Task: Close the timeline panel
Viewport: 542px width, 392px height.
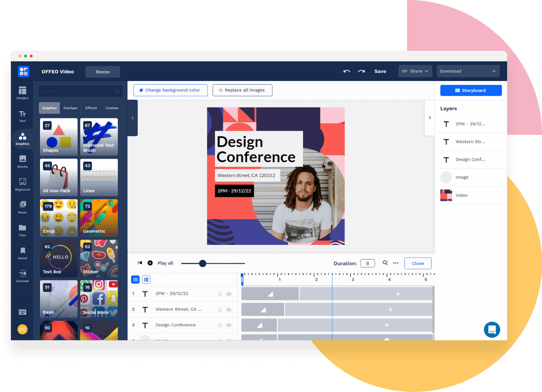Action: (x=418, y=263)
